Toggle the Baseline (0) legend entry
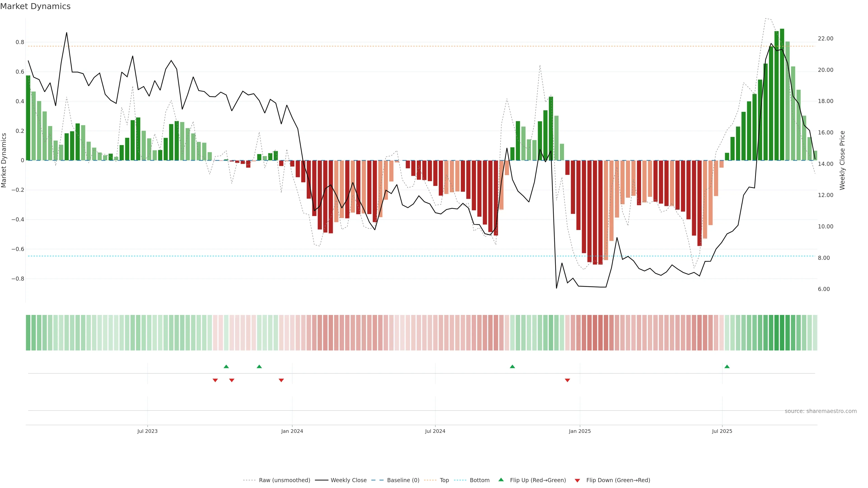The image size is (868, 488). point(403,480)
